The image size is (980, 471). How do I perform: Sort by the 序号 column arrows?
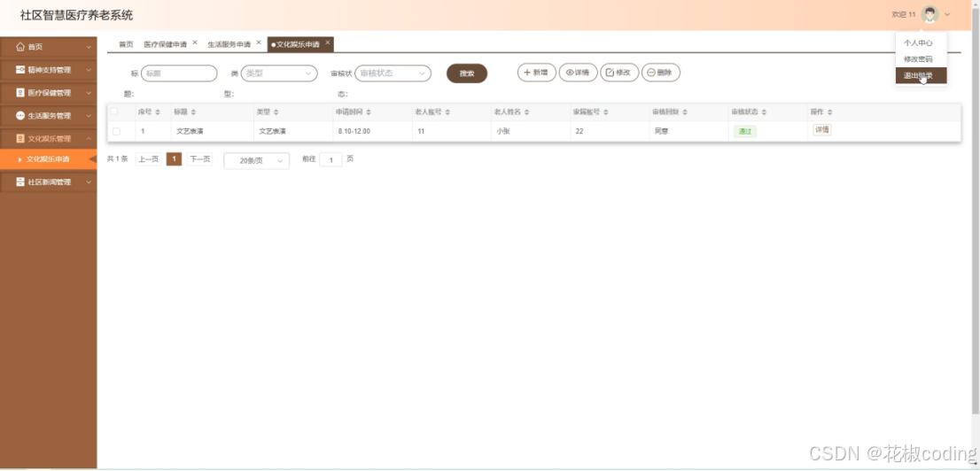(158, 112)
